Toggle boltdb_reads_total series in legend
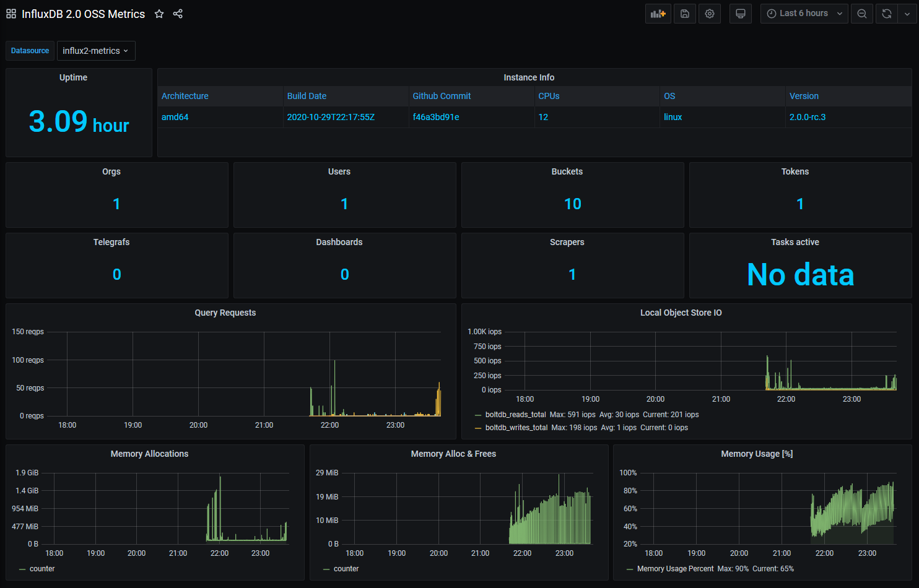This screenshot has width=919, height=588. pyautogui.click(x=515, y=415)
